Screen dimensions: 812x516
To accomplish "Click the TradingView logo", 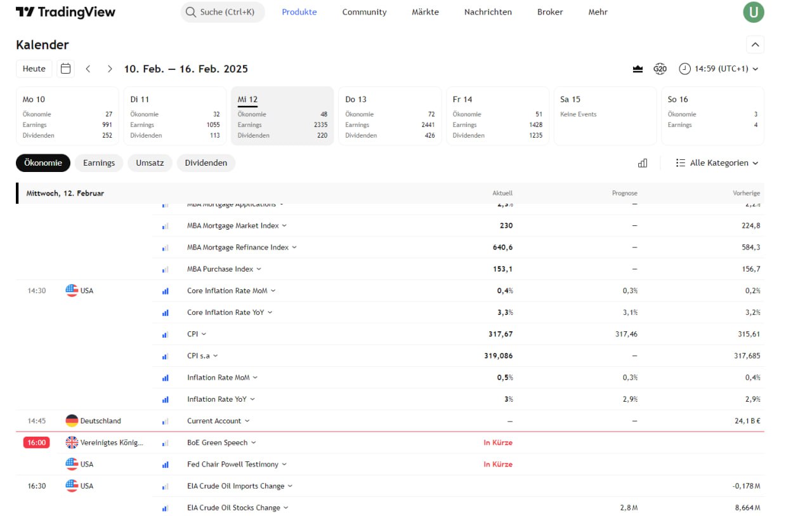I will point(65,12).
